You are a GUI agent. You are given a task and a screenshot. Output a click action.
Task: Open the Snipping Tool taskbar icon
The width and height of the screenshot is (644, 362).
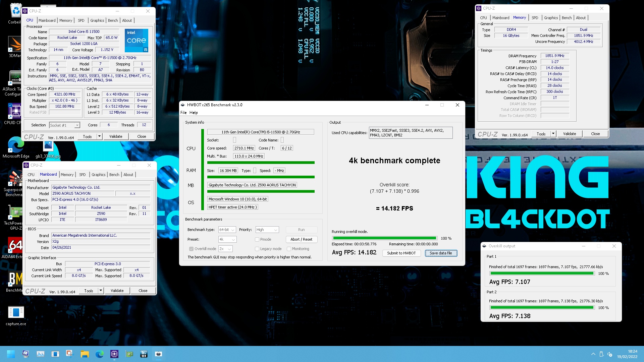(x=70, y=354)
